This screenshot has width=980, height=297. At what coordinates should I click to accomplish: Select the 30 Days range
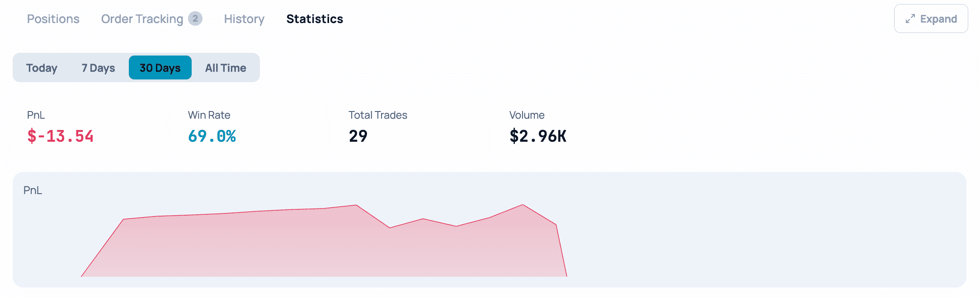(x=160, y=68)
